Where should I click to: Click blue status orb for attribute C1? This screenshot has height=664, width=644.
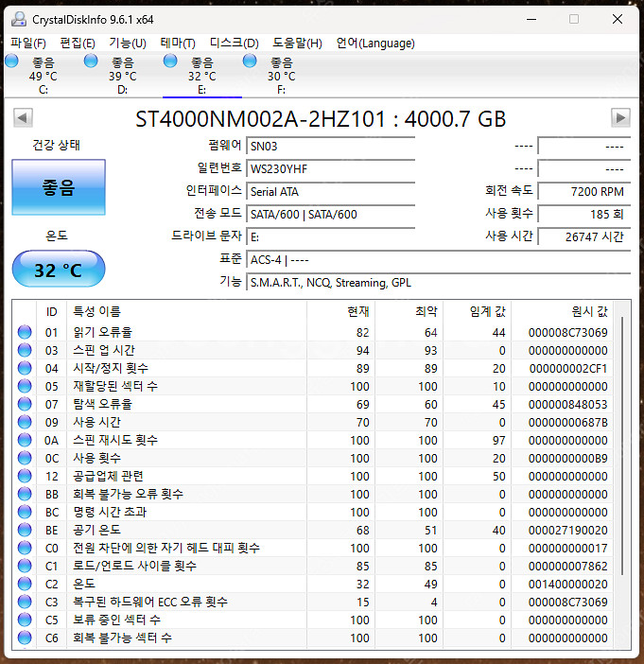pos(25,566)
